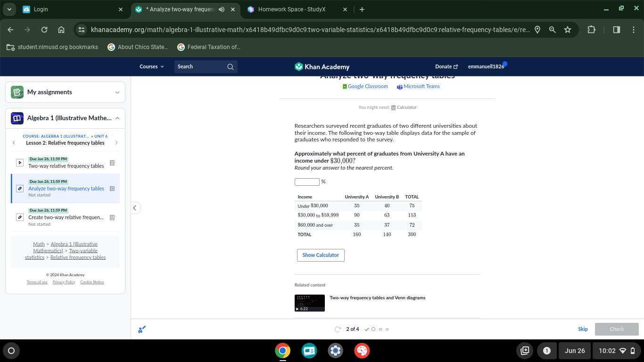The image size is (644, 362).
Task: Share assignment via Google Classroom icon
Action: [x=346, y=86]
